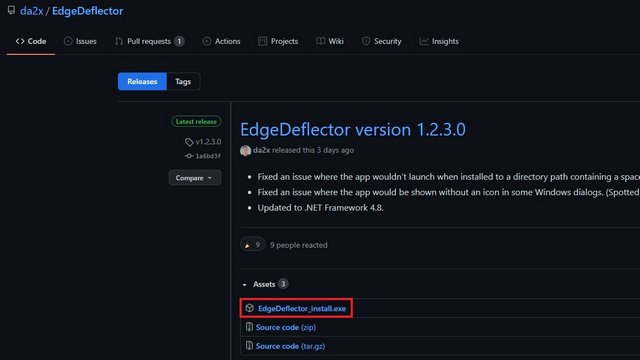Open the v1.2.3.0 tag link
Viewport: 640px width, 360px height.
click(x=208, y=142)
